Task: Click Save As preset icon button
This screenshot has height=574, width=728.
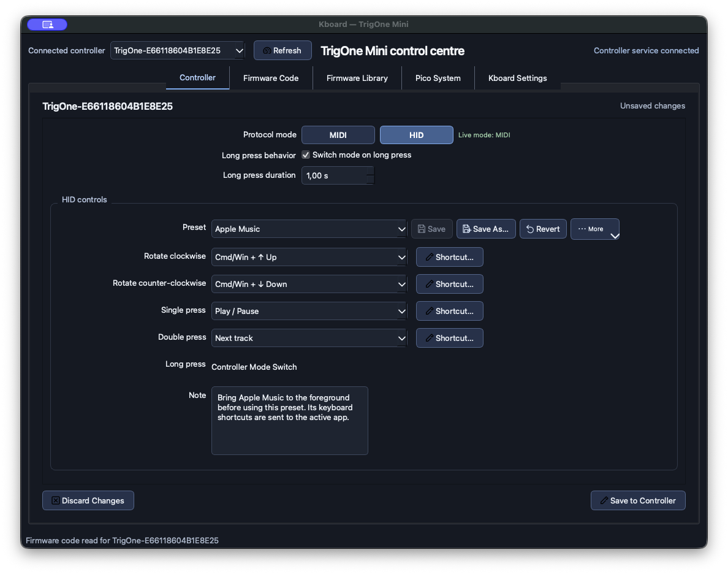Action: pyautogui.click(x=486, y=229)
